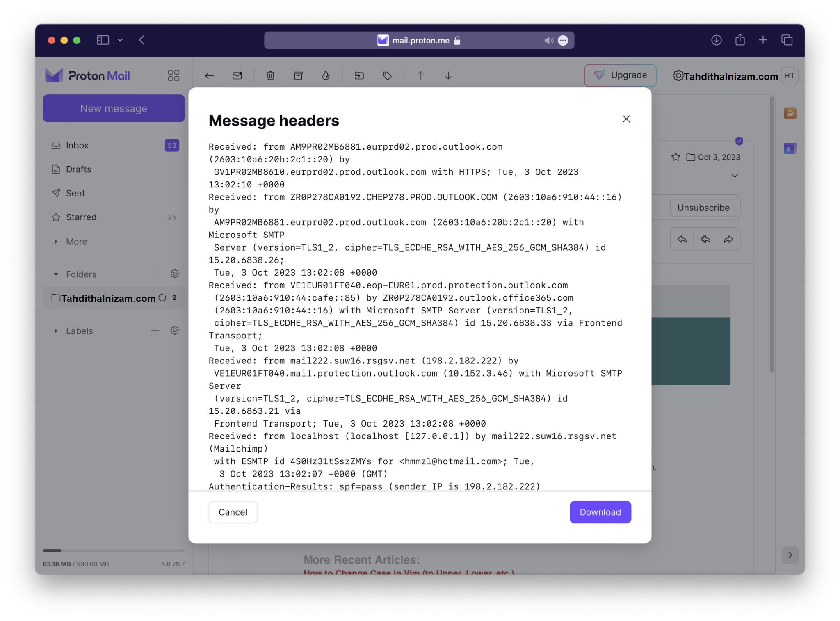Click the message view scrollbar
Viewport: 840px width, 621px height.
click(x=772, y=235)
